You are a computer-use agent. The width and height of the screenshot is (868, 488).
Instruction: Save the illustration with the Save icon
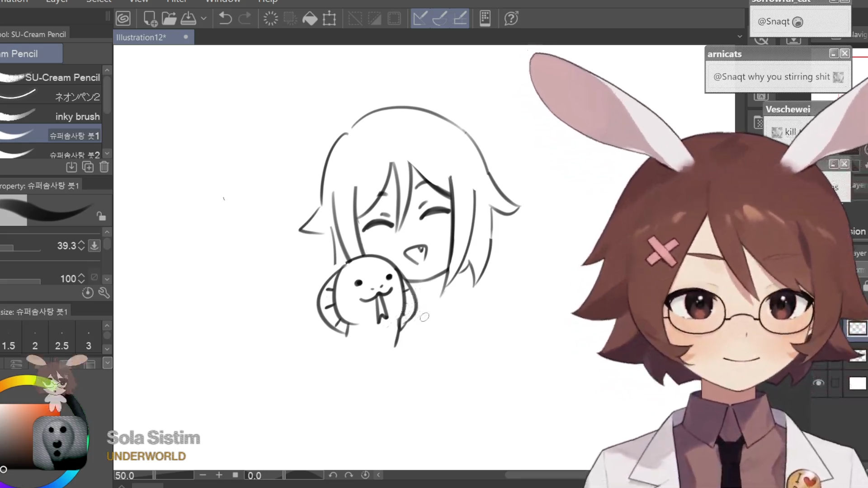189,19
